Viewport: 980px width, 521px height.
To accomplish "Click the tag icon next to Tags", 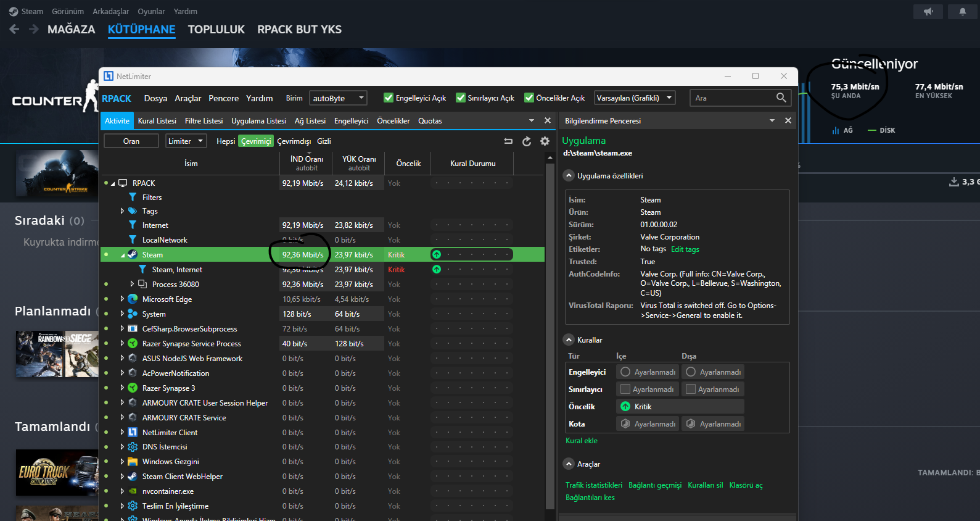I will click(x=133, y=211).
